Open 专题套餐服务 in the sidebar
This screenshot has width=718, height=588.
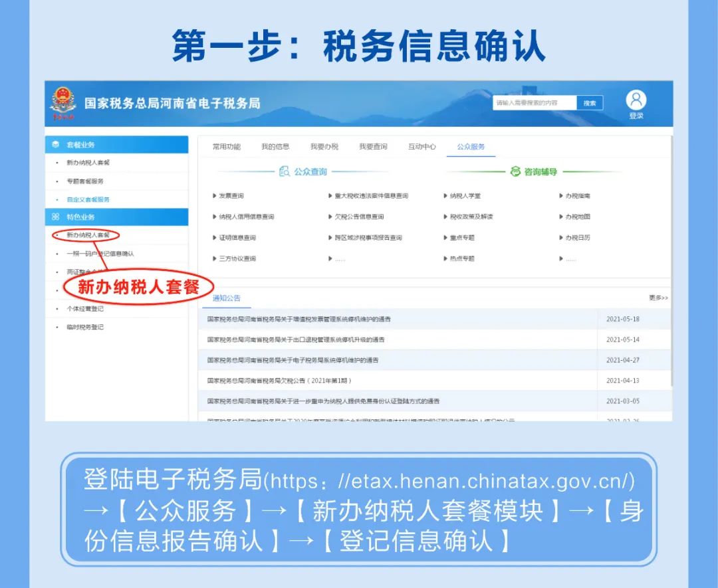coord(85,181)
